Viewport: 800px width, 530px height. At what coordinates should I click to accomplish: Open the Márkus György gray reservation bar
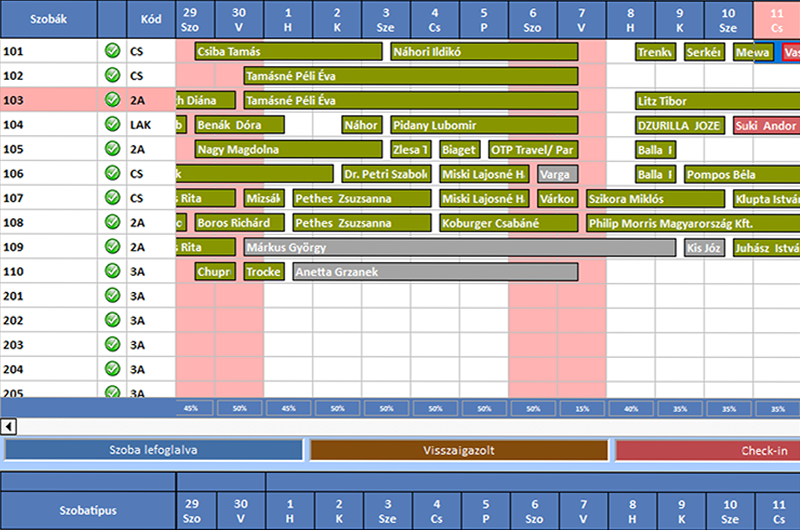[x=460, y=247]
